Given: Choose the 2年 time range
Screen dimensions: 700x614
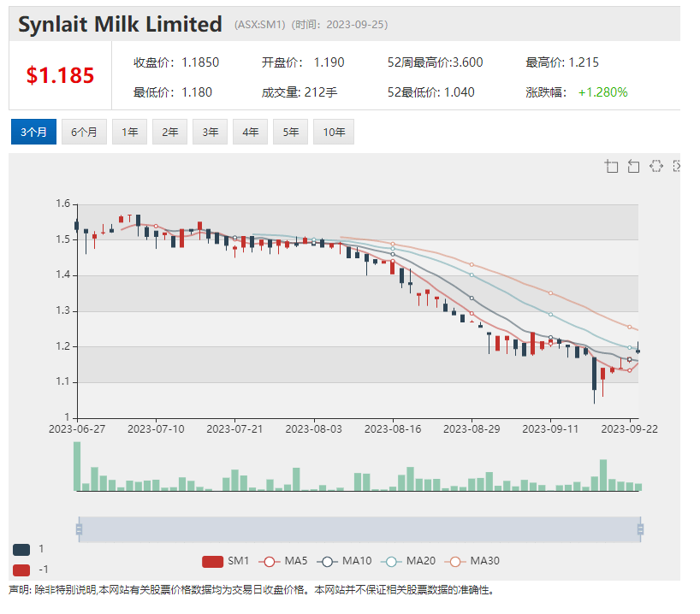Looking at the screenshot, I should point(169,132).
